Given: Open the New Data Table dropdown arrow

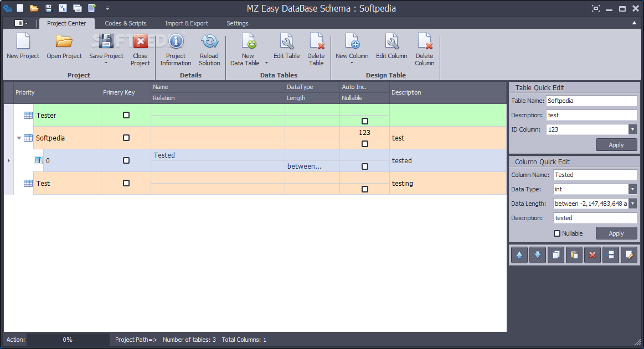Looking at the screenshot, I should 266,63.
